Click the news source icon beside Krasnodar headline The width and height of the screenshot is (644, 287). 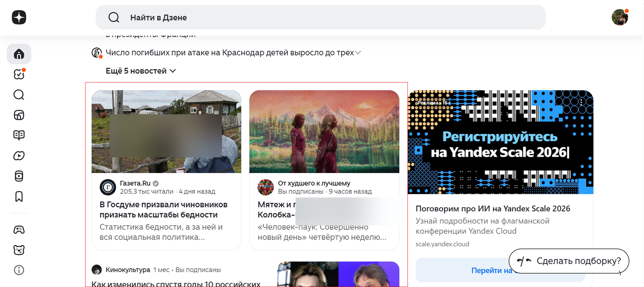97,53
